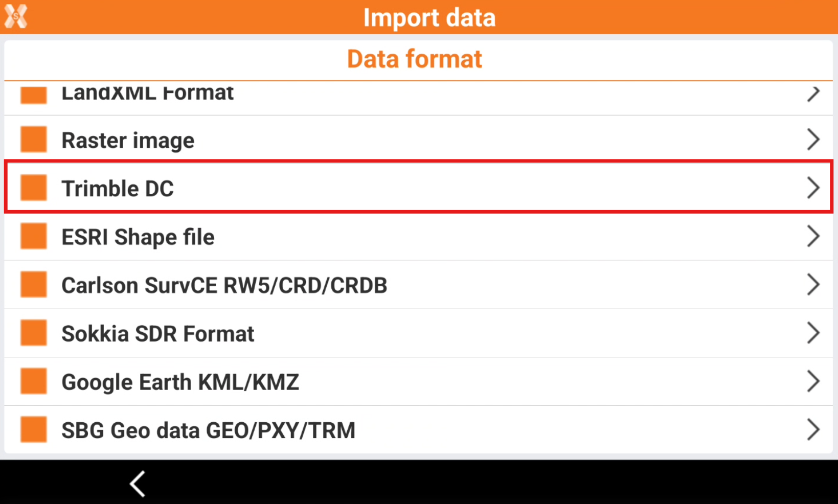Click the Data format heading
This screenshot has width=838, height=504.
click(414, 59)
